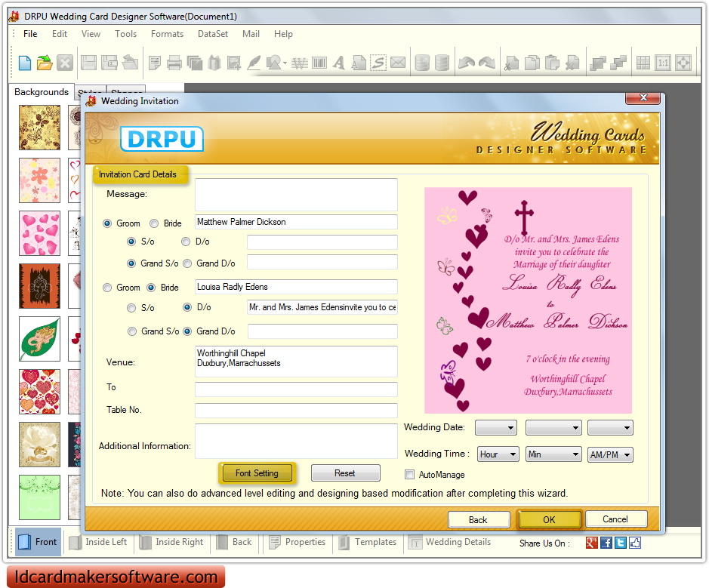
Task: Click the Grid view icon
Action: click(643, 63)
